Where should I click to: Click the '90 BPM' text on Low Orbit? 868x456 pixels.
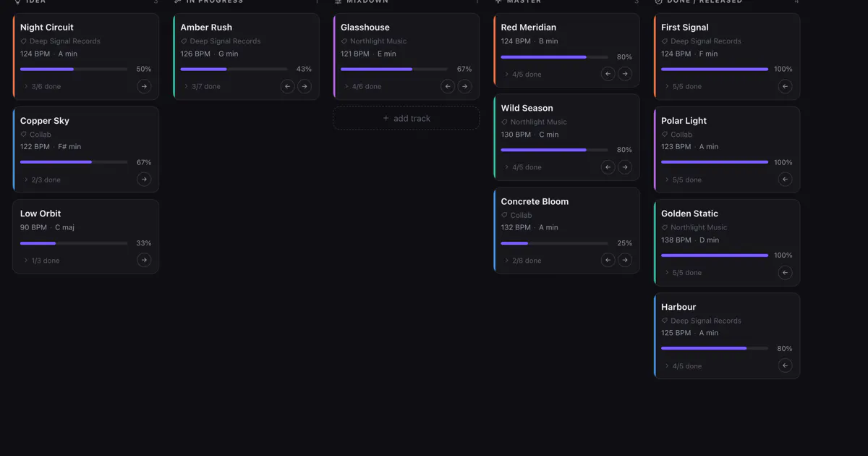click(x=34, y=227)
